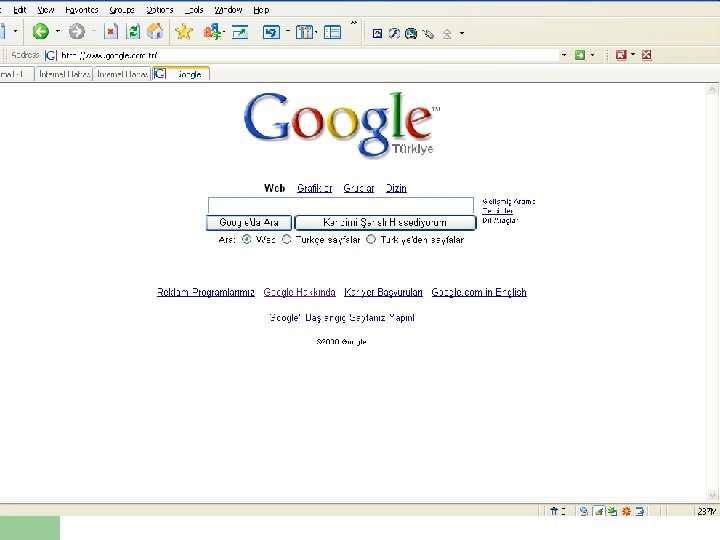Open the Gruplar search link

click(359, 188)
